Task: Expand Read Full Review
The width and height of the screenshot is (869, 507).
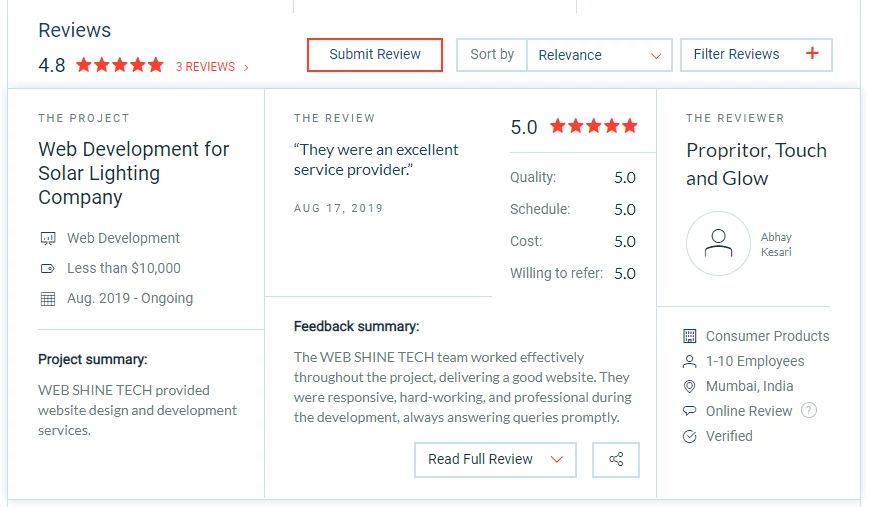Action: (x=495, y=460)
